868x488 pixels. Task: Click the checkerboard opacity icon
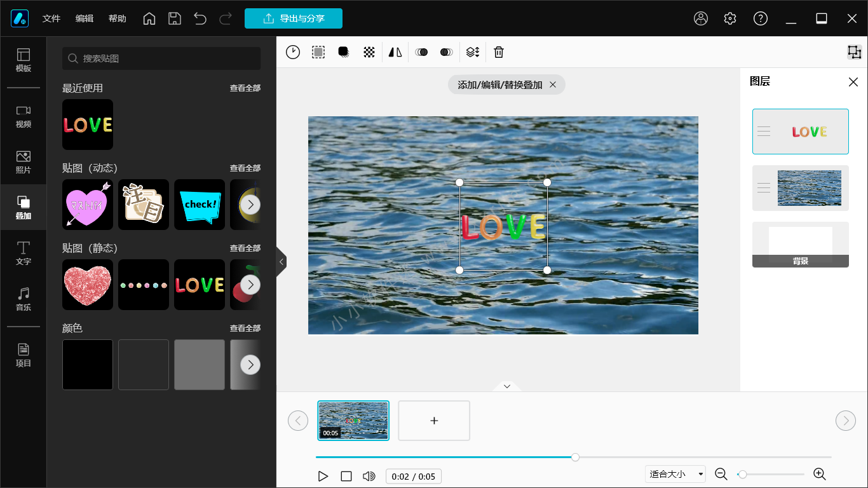(369, 52)
